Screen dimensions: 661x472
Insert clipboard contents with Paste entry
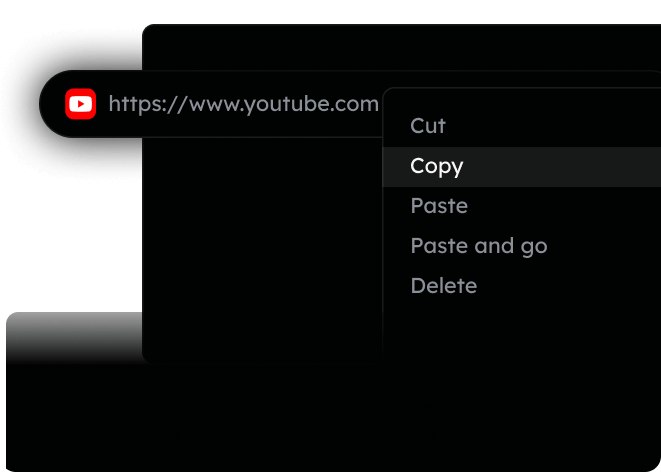click(439, 206)
